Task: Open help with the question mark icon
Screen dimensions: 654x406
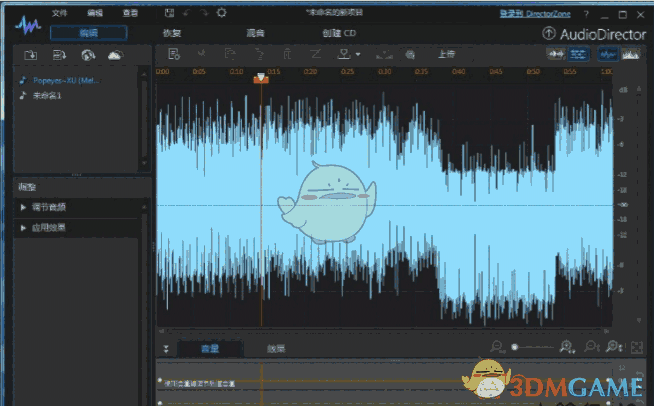Action: [586, 15]
